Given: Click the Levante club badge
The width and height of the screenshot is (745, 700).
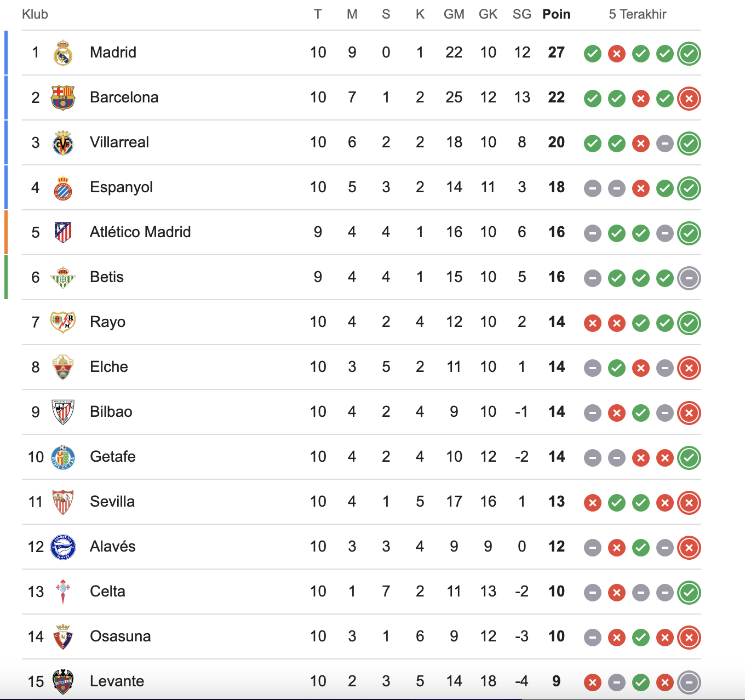Looking at the screenshot, I should point(64,681).
